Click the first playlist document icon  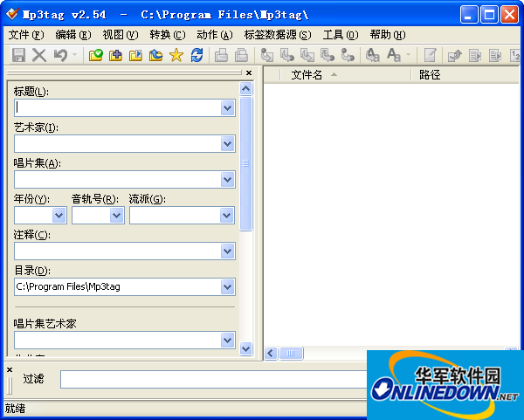475,55
